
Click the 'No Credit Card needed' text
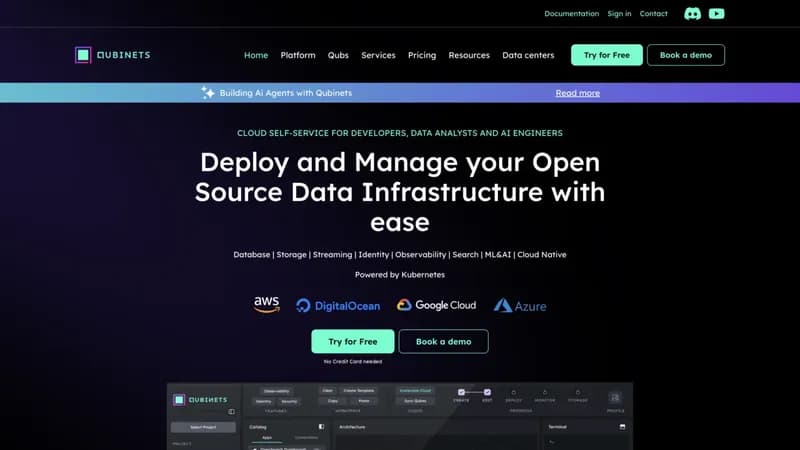[x=353, y=361]
